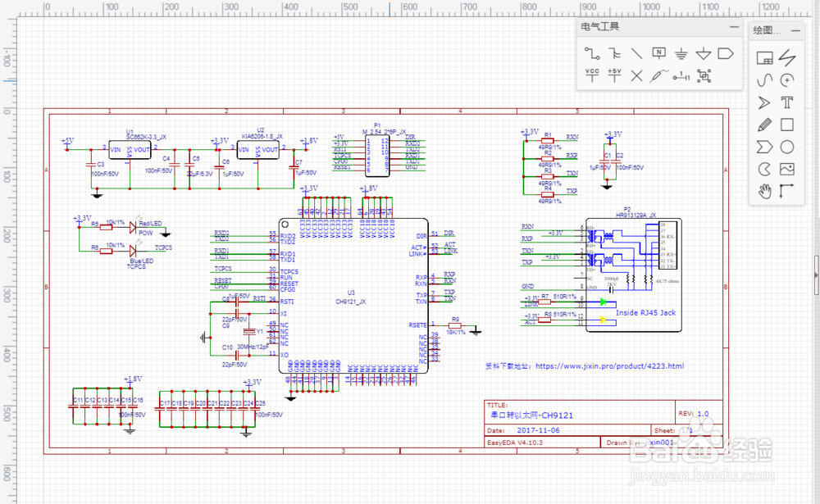Activate the voltage probe tool
Image resolution: width=820 pixels, height=504 pixels.
(x=659, y=76)
